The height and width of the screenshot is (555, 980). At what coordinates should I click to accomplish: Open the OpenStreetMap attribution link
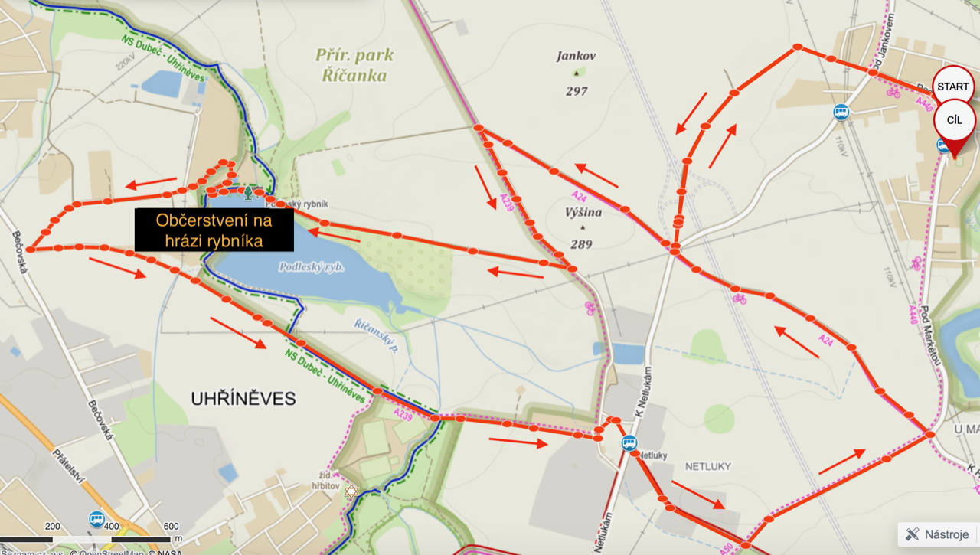tap(106, 551)
